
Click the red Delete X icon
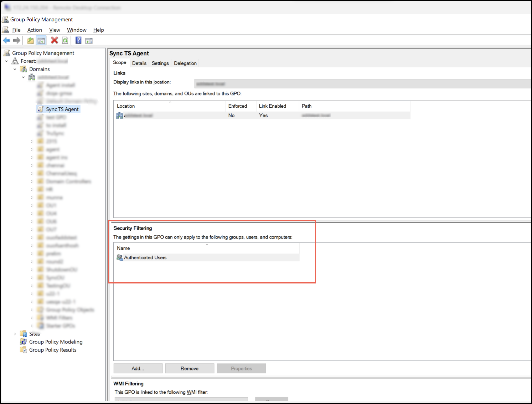[54, 40]
